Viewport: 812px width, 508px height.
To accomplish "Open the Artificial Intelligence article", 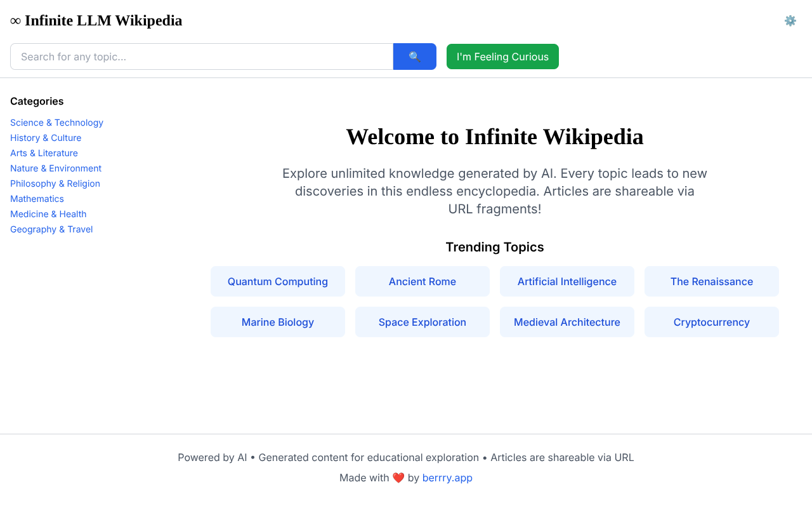I will pyautogui.click(x=566, y=281).
